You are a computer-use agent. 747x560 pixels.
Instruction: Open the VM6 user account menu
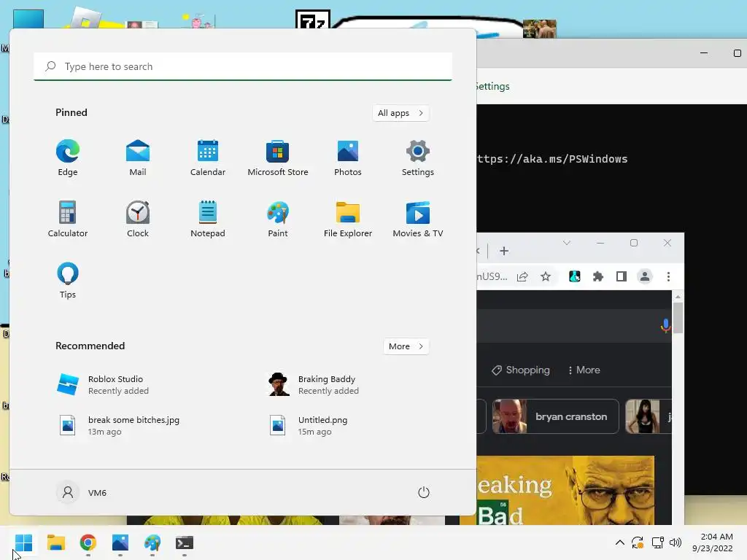click(82, 492)
